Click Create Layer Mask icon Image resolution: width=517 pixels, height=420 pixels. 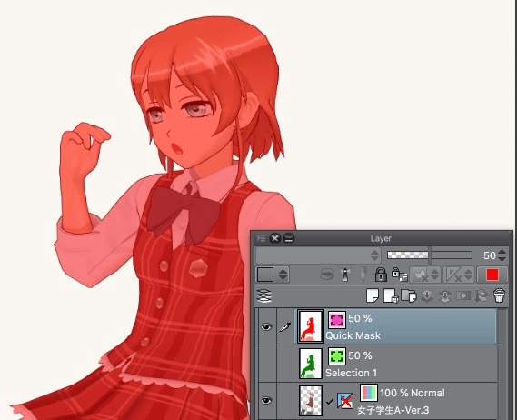[462, 295]
